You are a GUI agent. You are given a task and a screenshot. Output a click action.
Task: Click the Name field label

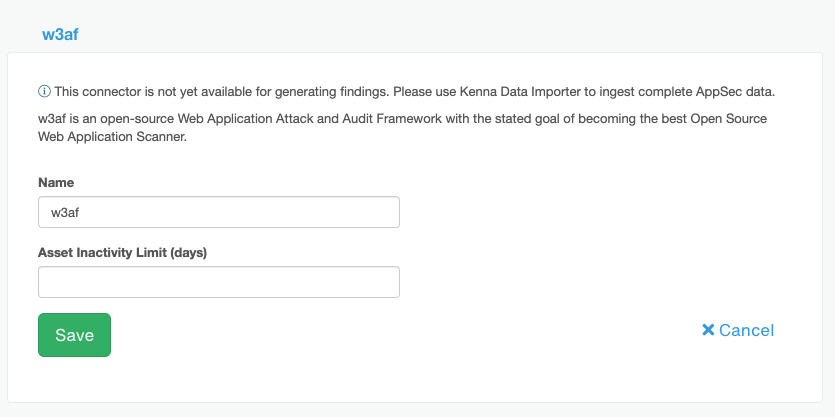pyautogui.click(x=56, y=183)
